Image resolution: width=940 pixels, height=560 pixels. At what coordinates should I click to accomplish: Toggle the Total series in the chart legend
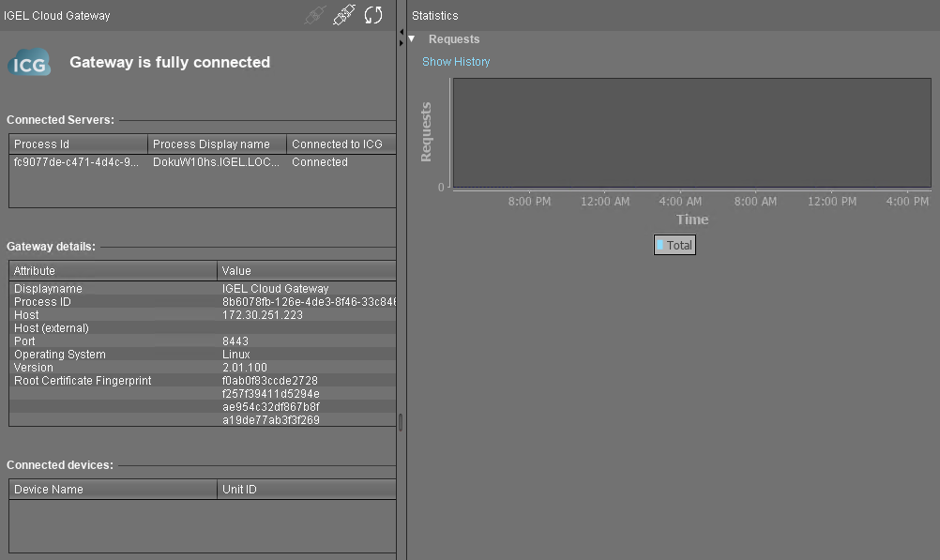tap(675, 245)
